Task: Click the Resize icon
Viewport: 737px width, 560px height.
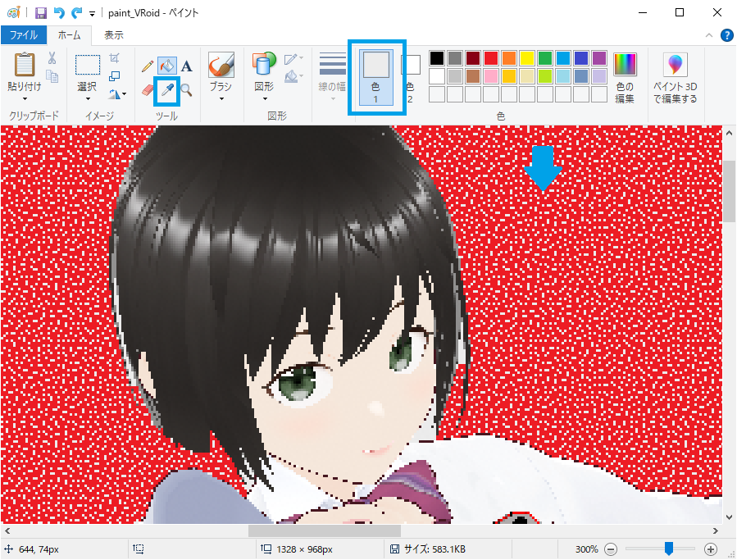Action: 114,75
